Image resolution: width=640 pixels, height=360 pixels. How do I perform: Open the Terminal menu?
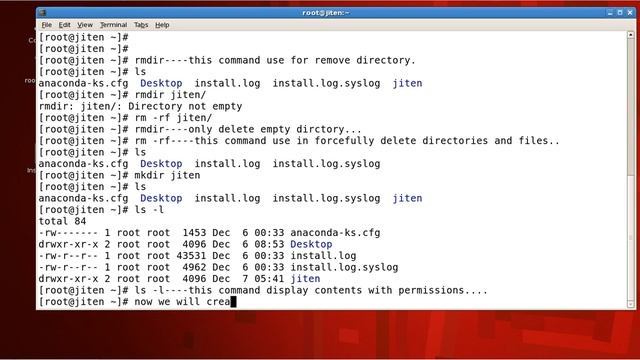click(113, 25)
